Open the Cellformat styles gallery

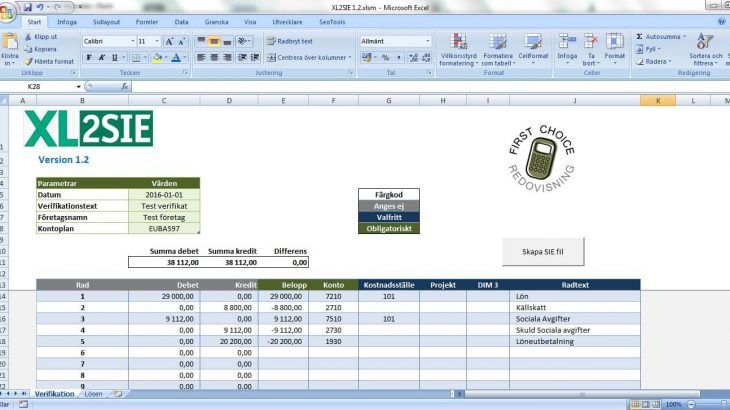533,49
